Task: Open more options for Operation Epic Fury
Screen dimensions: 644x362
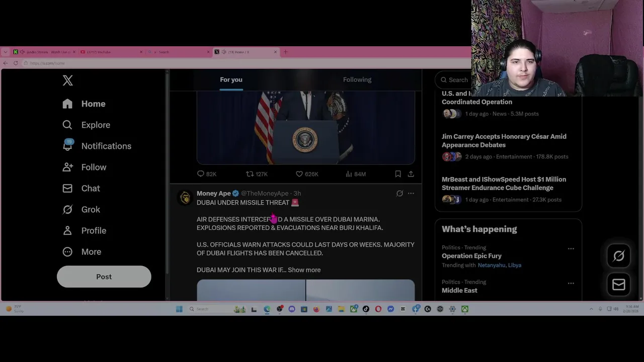Action: click(x=571, y=248)
